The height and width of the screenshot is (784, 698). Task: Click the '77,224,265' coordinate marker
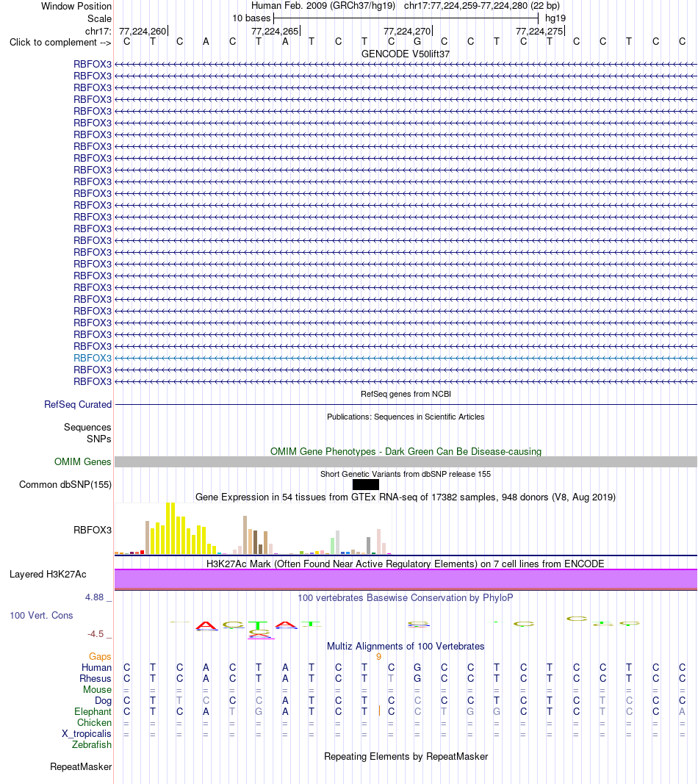click(x=275, y=31)
